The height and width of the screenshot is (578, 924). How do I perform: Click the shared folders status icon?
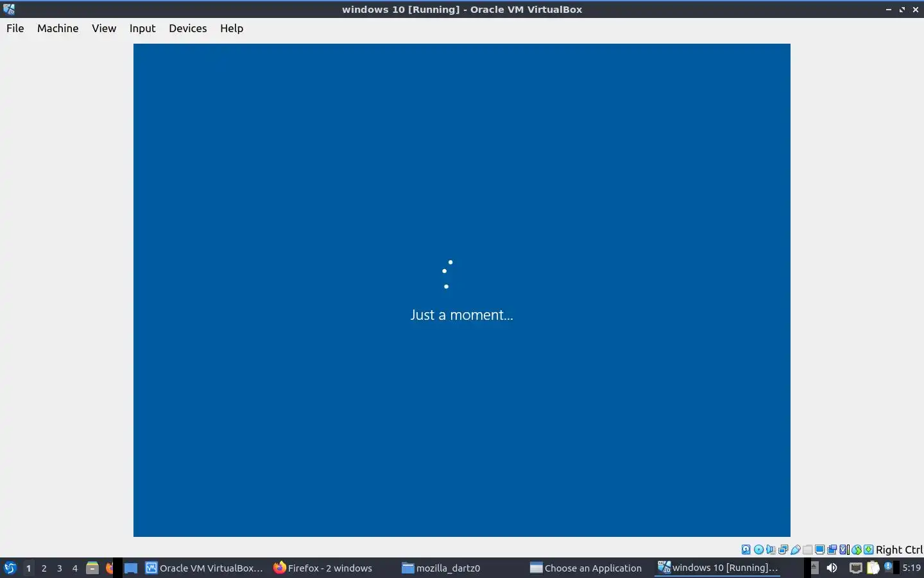pyautogui.click(x=808, y=550)
